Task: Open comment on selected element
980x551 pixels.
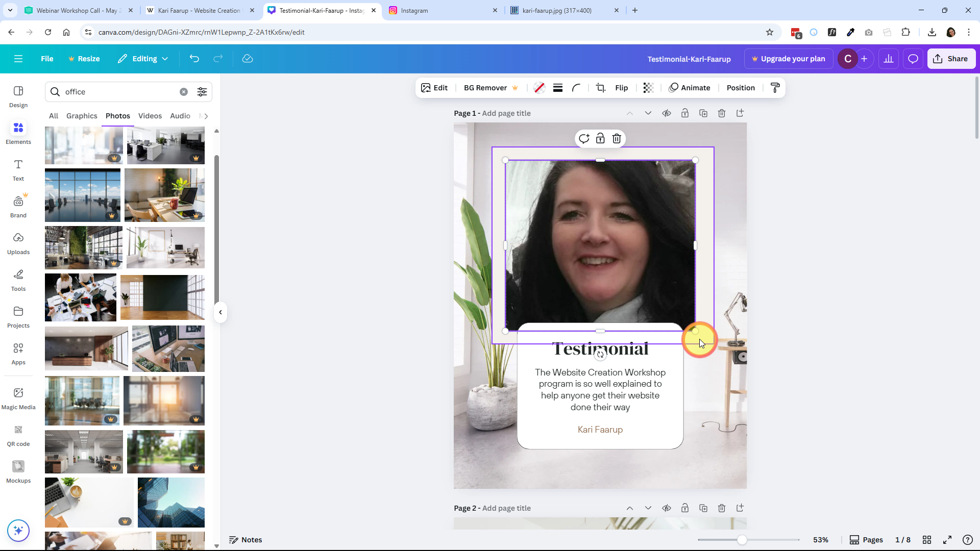Action: coord(584,138)
